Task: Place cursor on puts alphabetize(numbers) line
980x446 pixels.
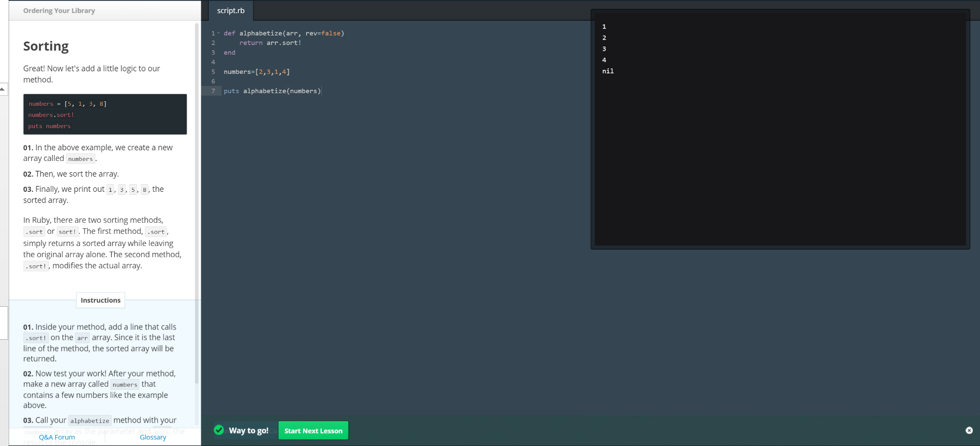Action: tap(272, 91)
